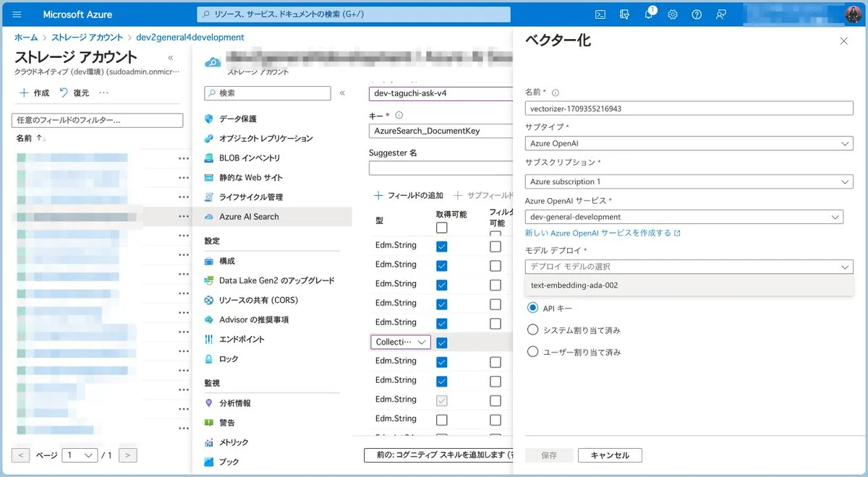Click the feedback icon in header
This screenshot has height=477, width=868.
point(720,14)
